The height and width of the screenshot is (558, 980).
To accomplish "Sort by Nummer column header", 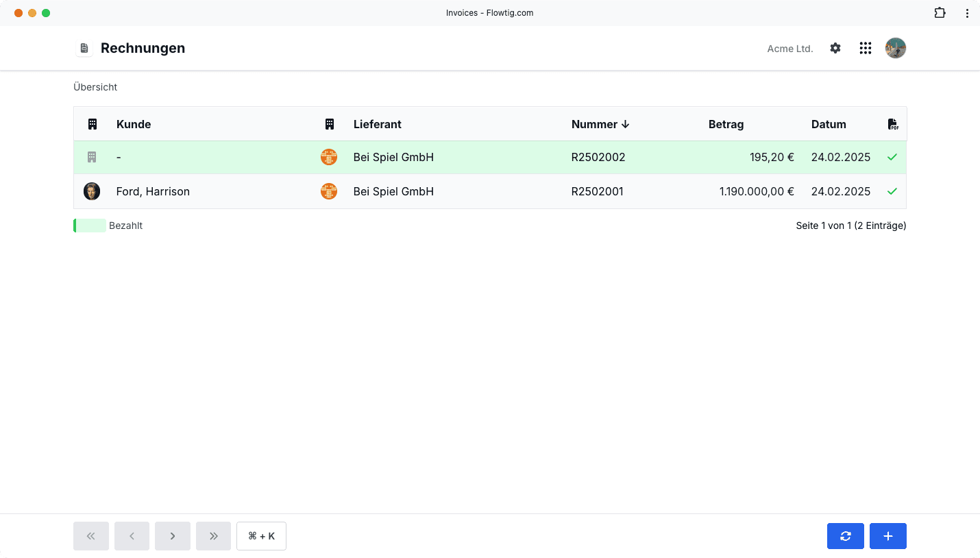I will coord(600,124).
